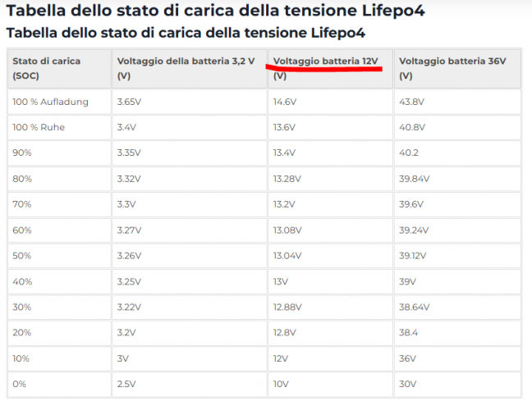This screenshot has height=410, width=532.
Task: Select the 14.6V cell
Action: 285,102
